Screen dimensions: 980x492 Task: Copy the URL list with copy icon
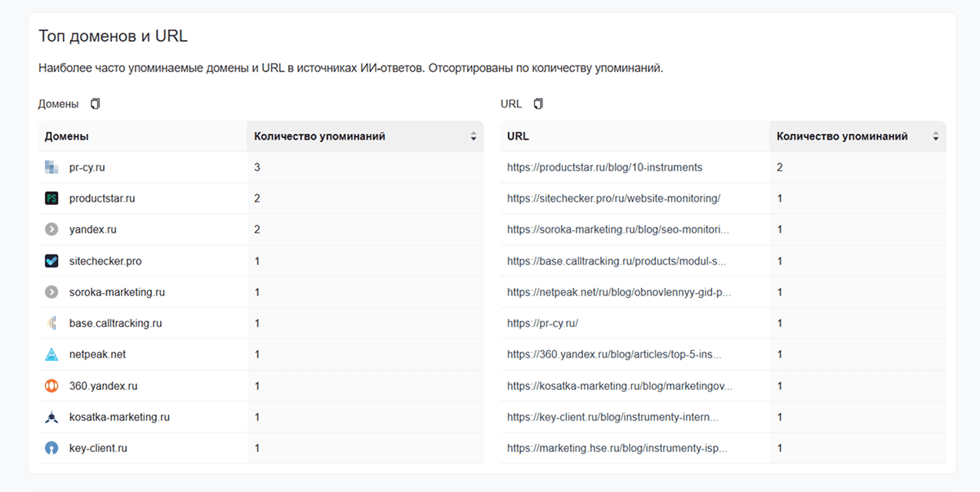pyautogui.click(x=538, y=104)
